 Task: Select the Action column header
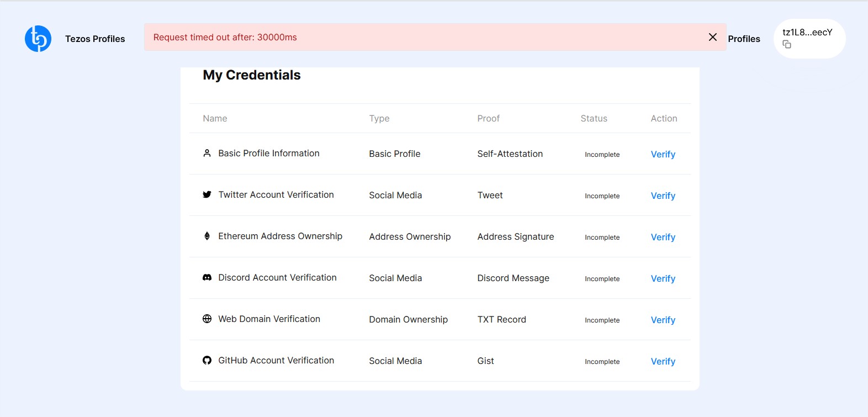click(664, 118)
